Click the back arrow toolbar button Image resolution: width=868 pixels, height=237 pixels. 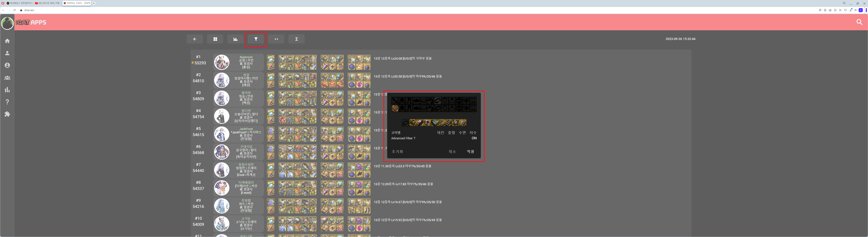pyautogui.click(x=194, y=39)
